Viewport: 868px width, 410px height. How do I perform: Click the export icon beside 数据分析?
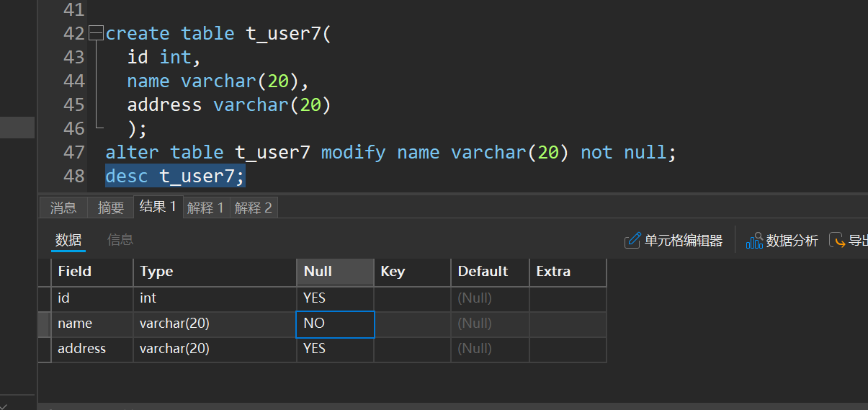point(838,241)
